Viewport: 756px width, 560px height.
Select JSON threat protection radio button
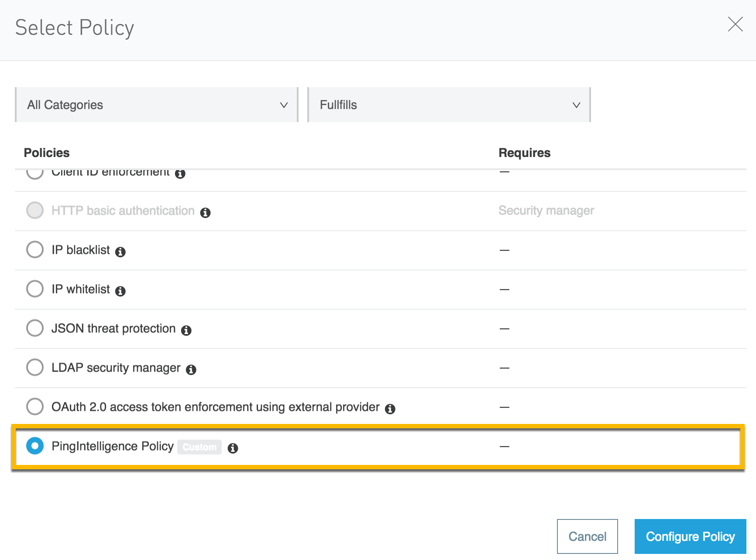[35, 328]
